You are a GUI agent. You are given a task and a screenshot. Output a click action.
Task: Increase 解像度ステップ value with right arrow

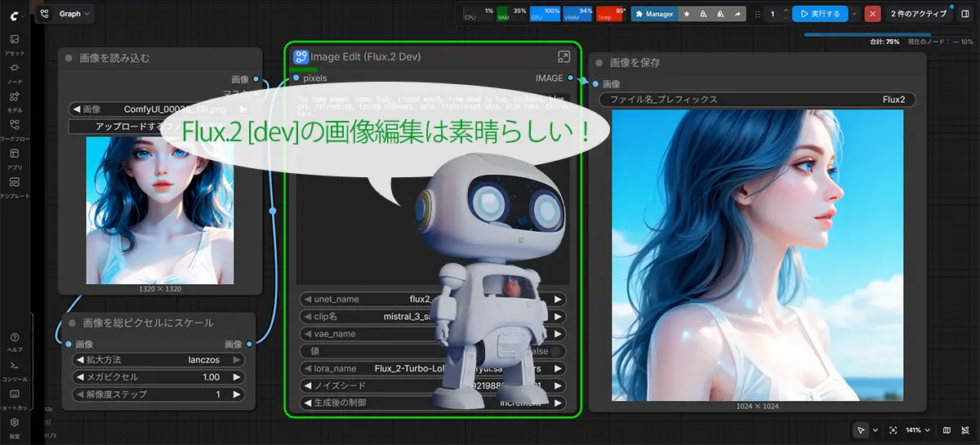coord(236,394)
